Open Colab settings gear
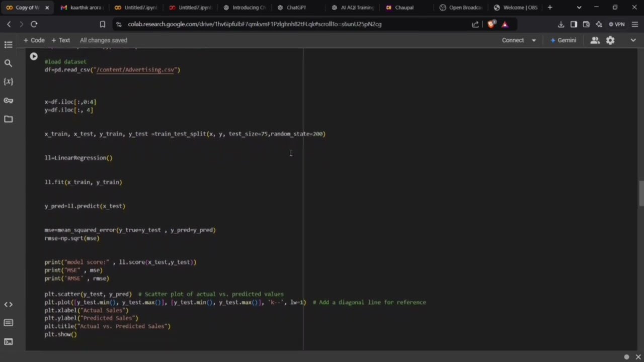 point(610,40)
